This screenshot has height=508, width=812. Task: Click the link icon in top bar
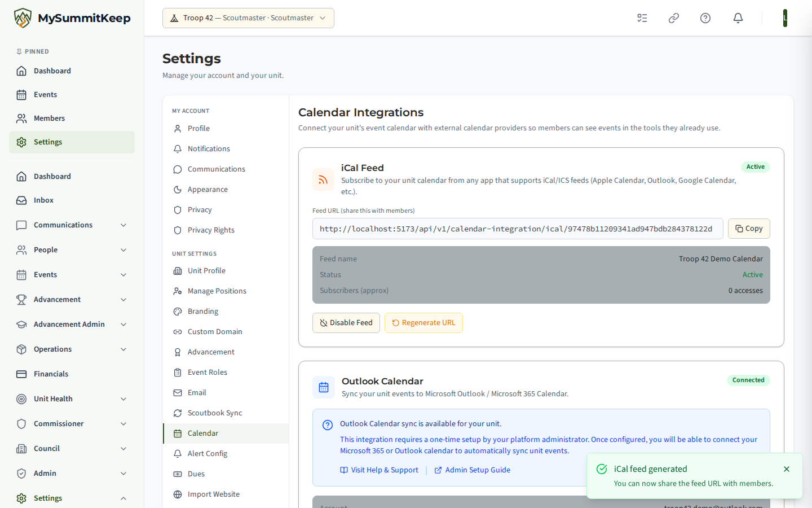(674, 18)
